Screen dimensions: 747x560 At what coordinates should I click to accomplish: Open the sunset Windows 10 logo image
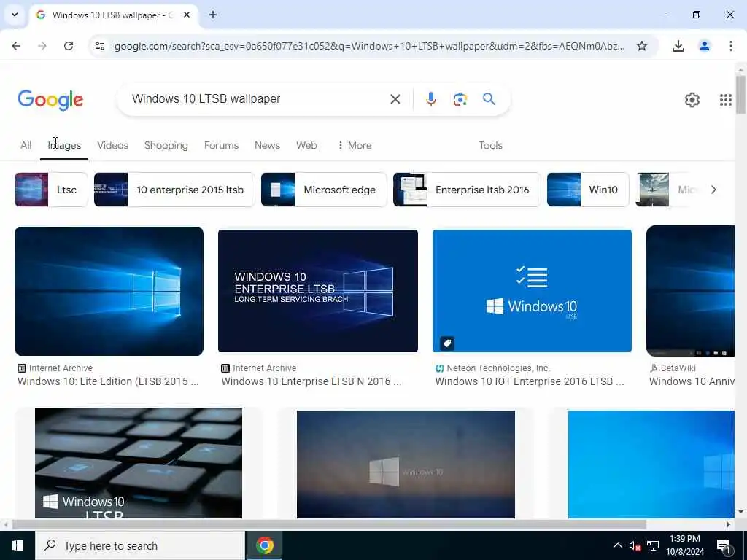pos(406,464)
